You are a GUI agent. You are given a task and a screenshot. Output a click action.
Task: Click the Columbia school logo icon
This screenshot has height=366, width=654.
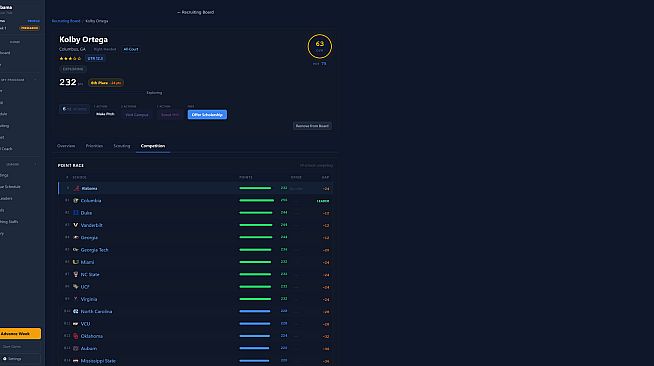click(x=75, y=201)
